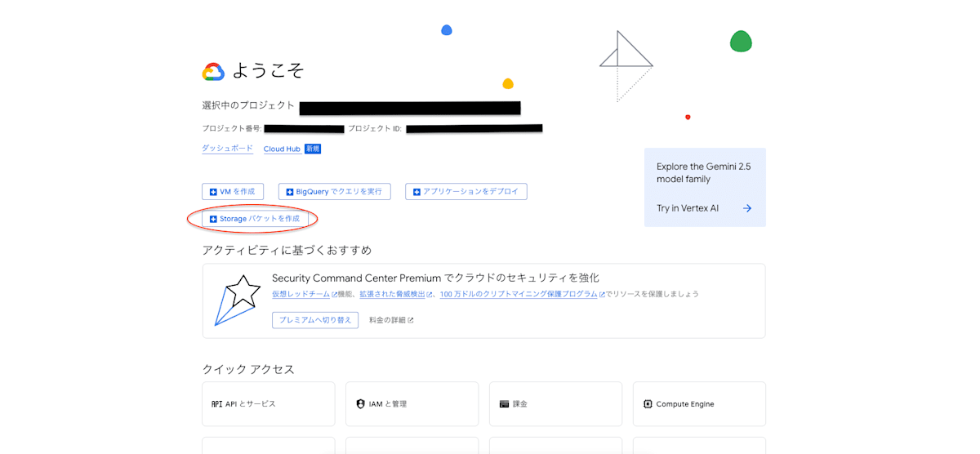Viewport: 980px width, 454px height.
Task: Click the Google Cloud logo icon
Action: [213, 72]
